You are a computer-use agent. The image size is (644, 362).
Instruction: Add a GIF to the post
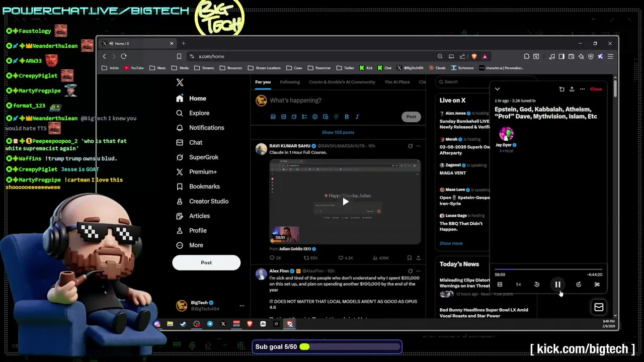(x=284, y=117)
